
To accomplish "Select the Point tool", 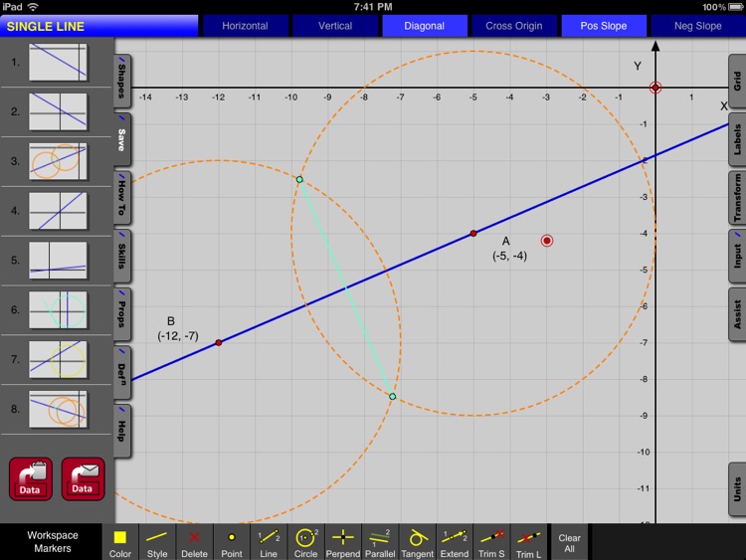I will (232, 542).
